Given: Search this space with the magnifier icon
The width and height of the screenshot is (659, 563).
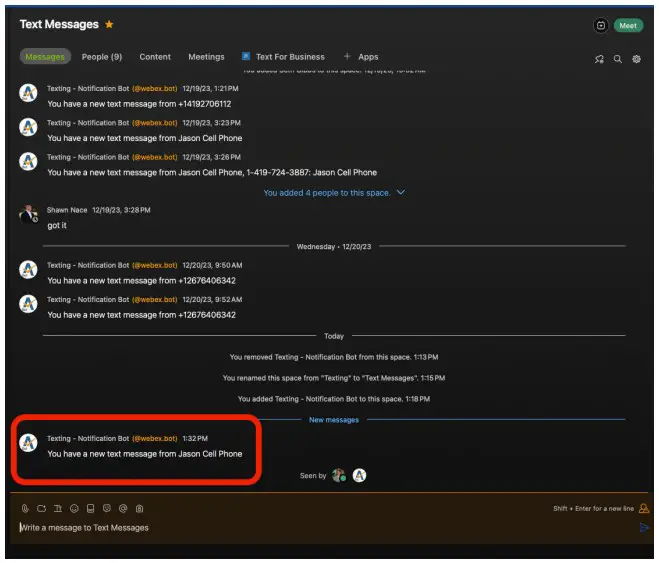Looking at the screenshot, I should coord(617,59).
